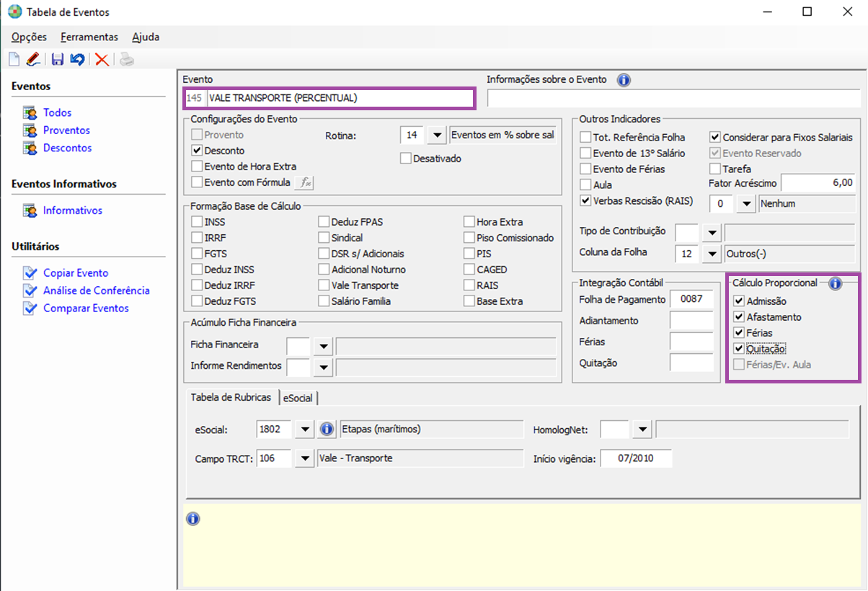This screenshot has width=868, height=591.
Task: Open the HomologNet dropdown arrow
Action: pos(642,430)
